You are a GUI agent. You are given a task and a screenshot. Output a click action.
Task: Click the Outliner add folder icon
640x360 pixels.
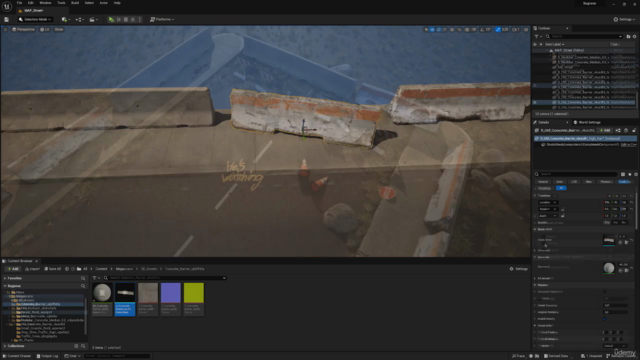tap(628, 36)
